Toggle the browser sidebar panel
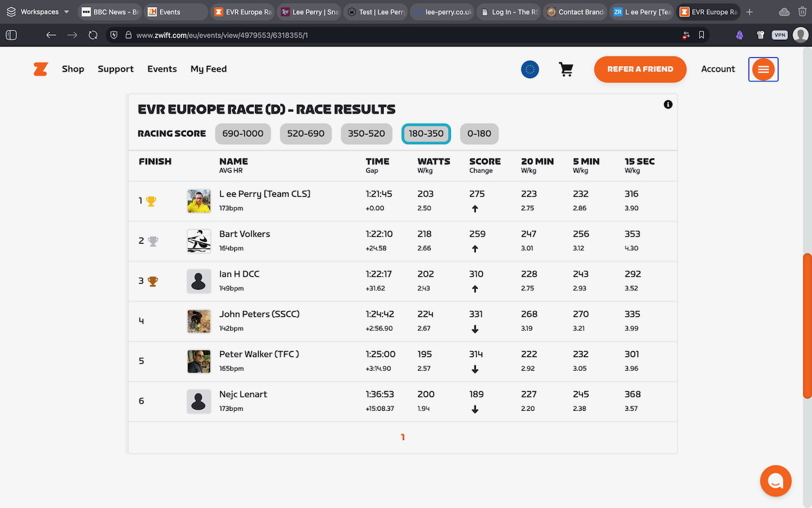 11,35
